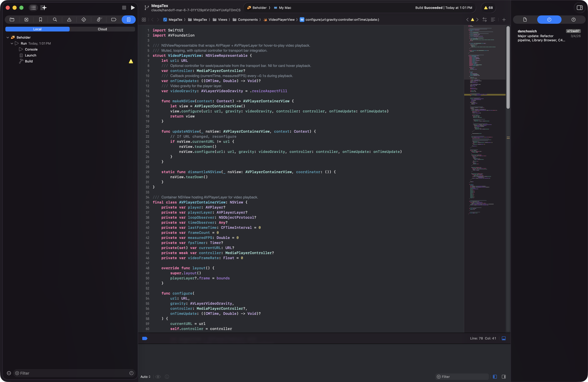Collapse the Beholder tree item

[x=8, y=38]
